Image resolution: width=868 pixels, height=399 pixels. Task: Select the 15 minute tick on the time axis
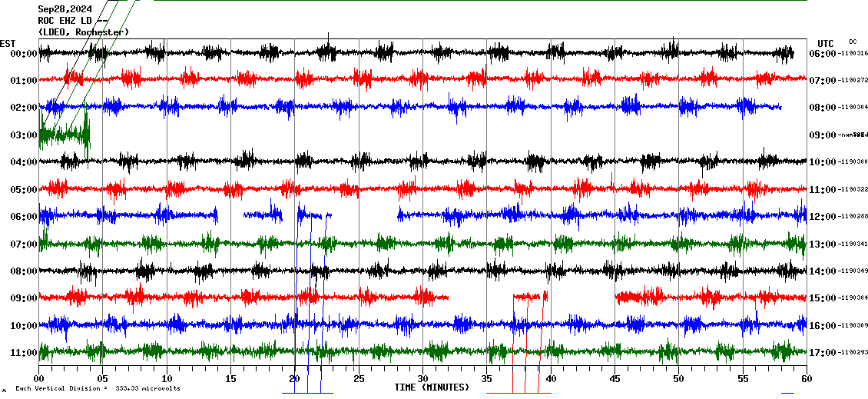point(230,378)
